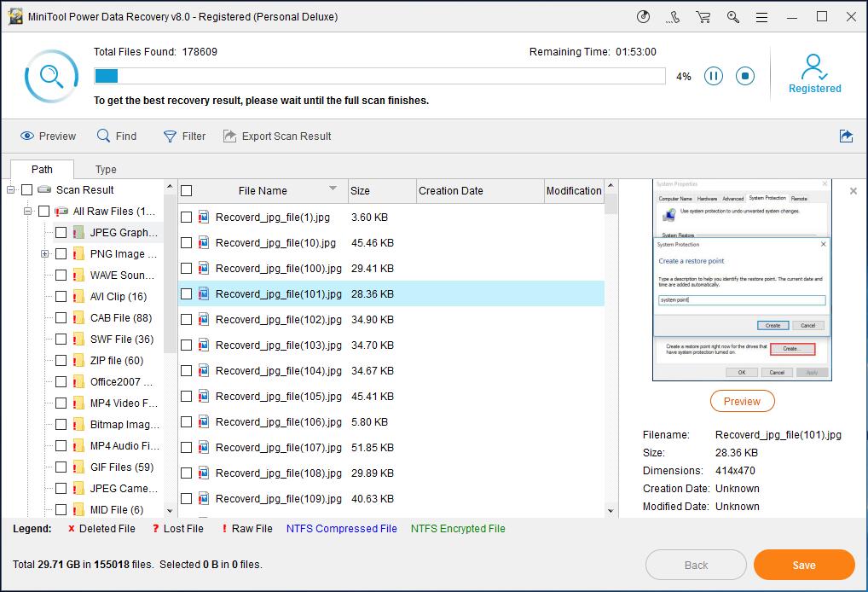Tick the Scan Result checkbox

[x=26, y=190]
